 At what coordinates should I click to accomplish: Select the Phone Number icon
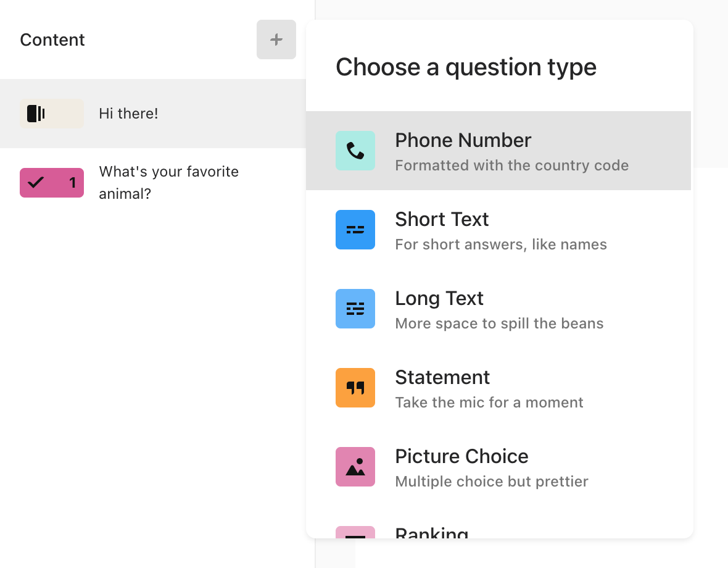coord(355,151)
